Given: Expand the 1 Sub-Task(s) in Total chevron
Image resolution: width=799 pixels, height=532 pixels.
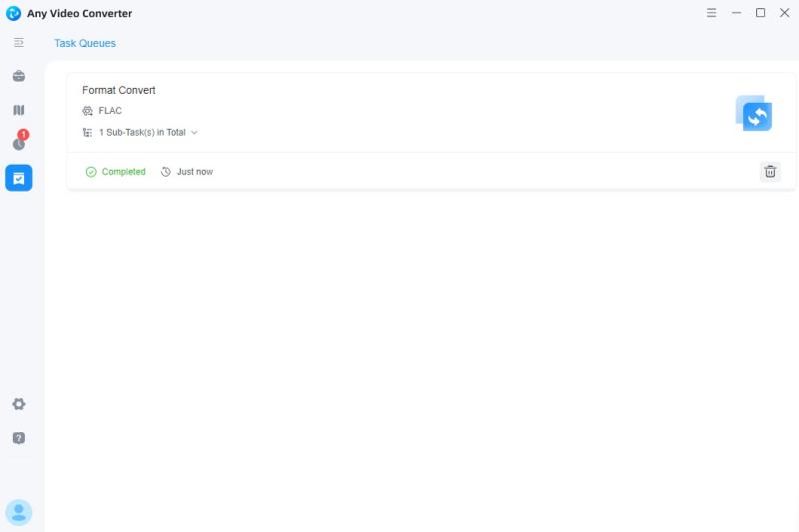Looking at the screenshot, I should [x=194, y=133].
